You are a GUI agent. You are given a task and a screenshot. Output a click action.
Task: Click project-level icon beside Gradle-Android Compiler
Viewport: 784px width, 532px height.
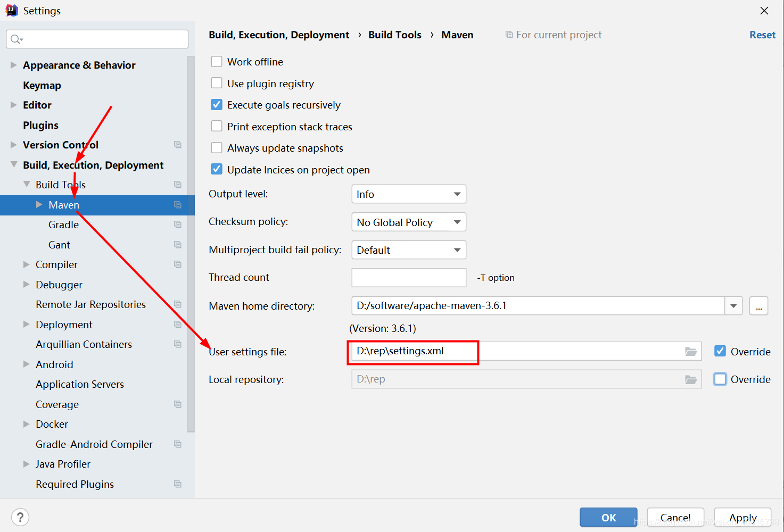178,444
